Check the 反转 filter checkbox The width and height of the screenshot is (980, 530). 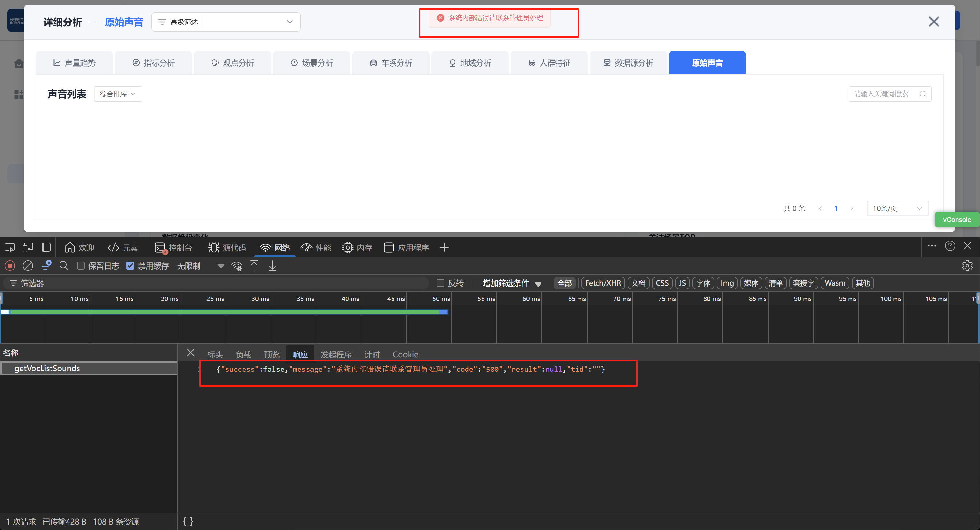[x=440, y=283]
